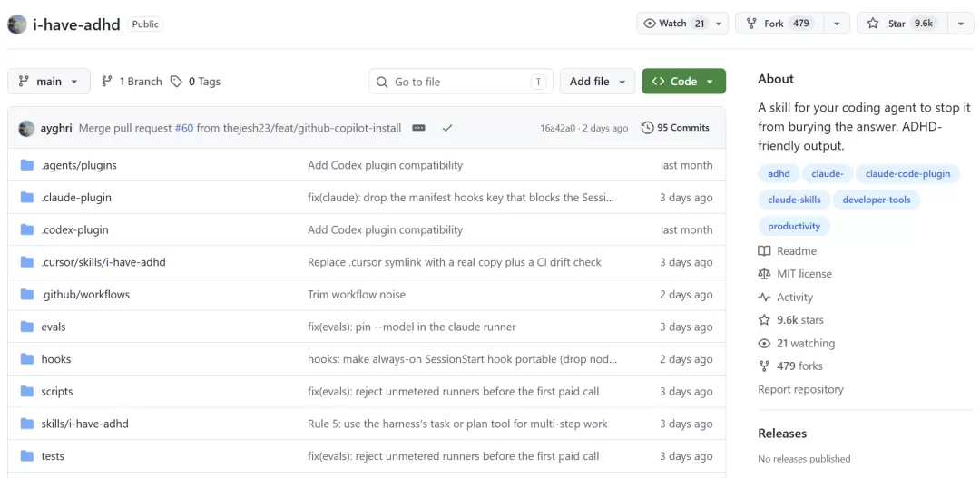Open the Watch notifications dropdown
Viewport: 980px width, 478px height.
[682, 24]
